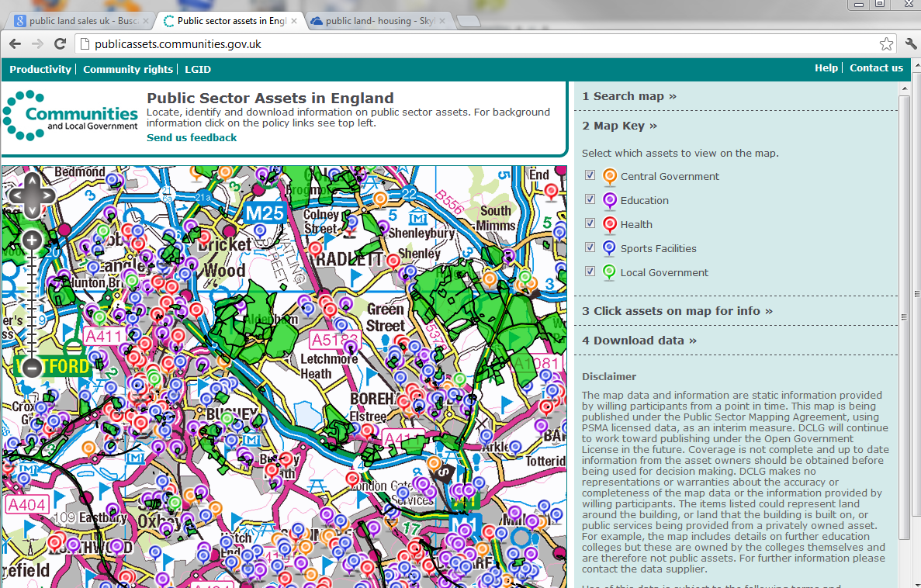Open the Community rights menu link

coord(128,69)
